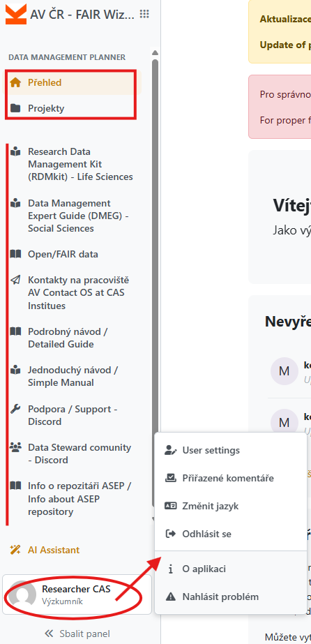
Task: Open the app switcher grid icon
Action: 144,14
